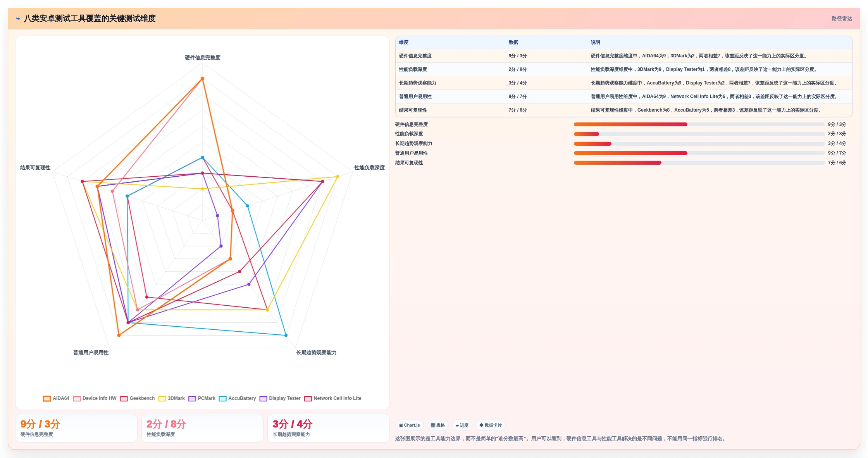Click the 硬件信息完整度 progress bar

click(x=699, y=124)
